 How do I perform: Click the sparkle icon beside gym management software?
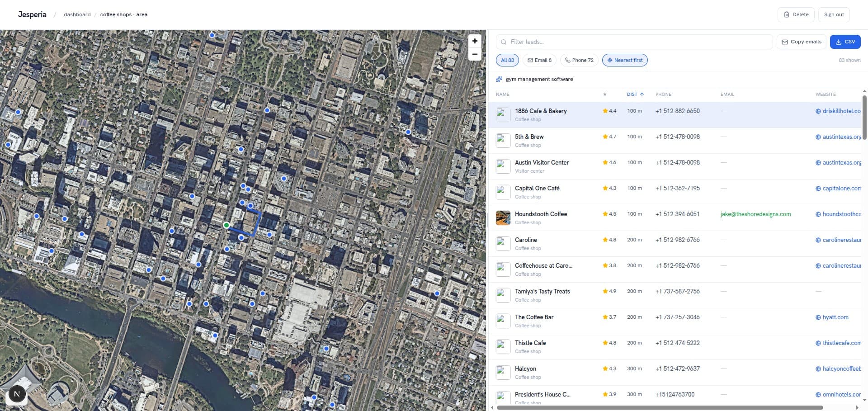pos(499,79)
